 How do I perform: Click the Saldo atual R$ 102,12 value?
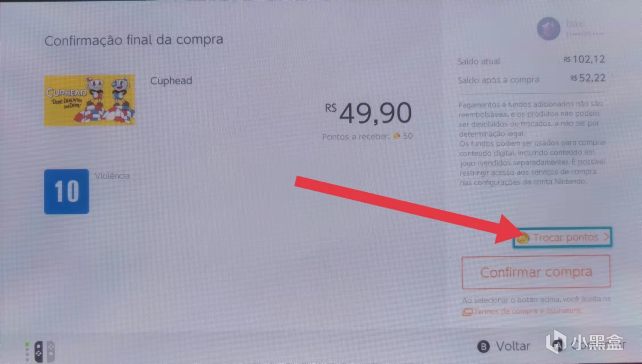[584, 59]
